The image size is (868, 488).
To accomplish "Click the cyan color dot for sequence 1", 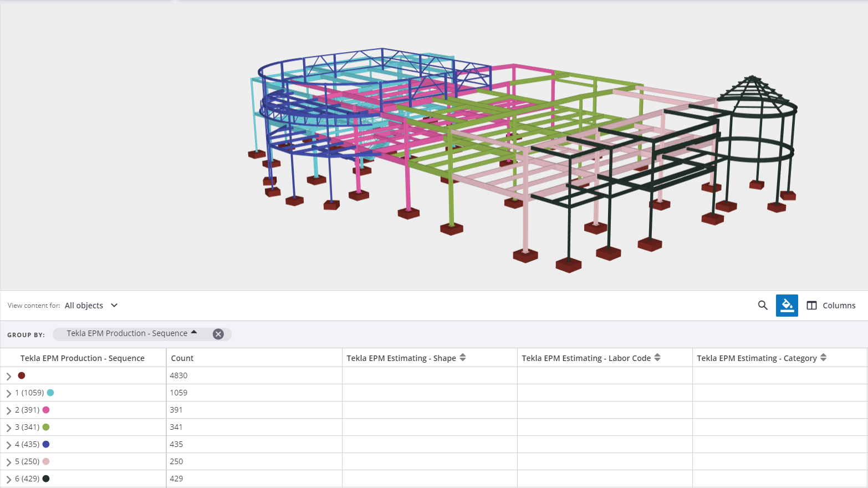I will (x=50, y=393).
